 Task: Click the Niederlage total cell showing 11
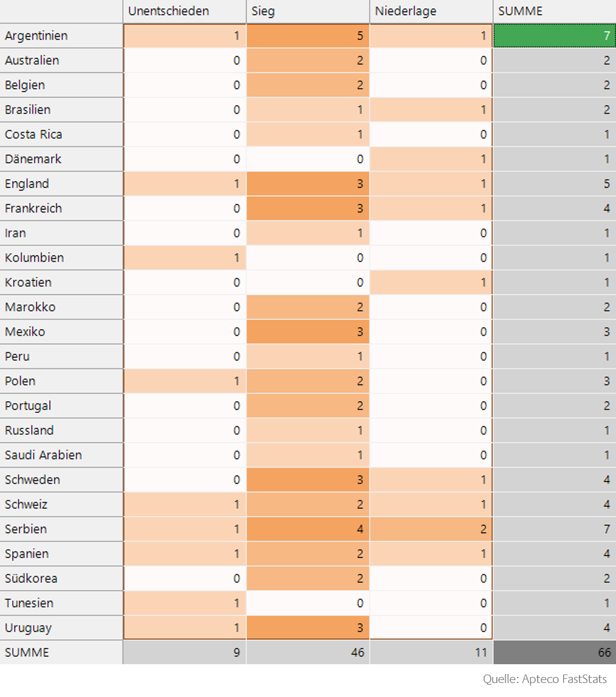click(x=431, y=652)
